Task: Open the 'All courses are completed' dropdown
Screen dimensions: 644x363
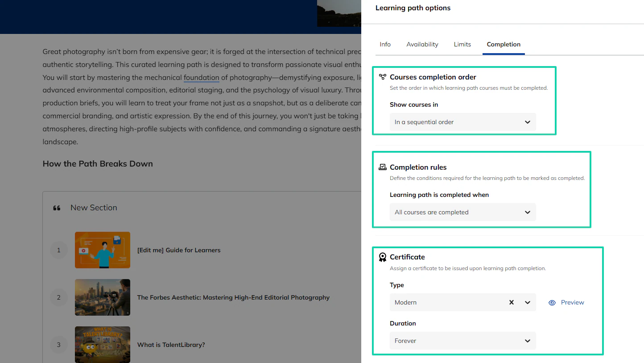Action: pos(462,212)
